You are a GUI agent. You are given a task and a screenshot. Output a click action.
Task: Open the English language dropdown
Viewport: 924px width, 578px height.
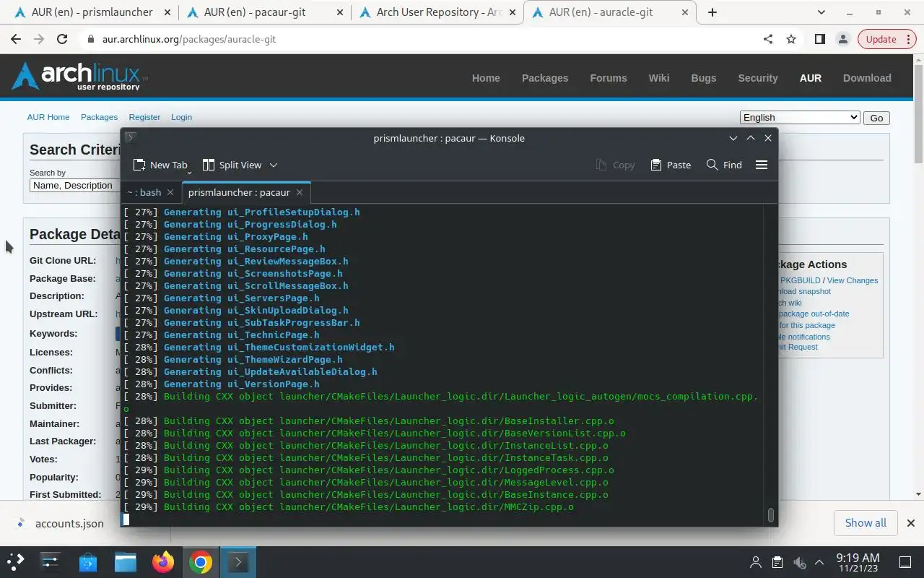pyautogui.click(x=800, y=118)
